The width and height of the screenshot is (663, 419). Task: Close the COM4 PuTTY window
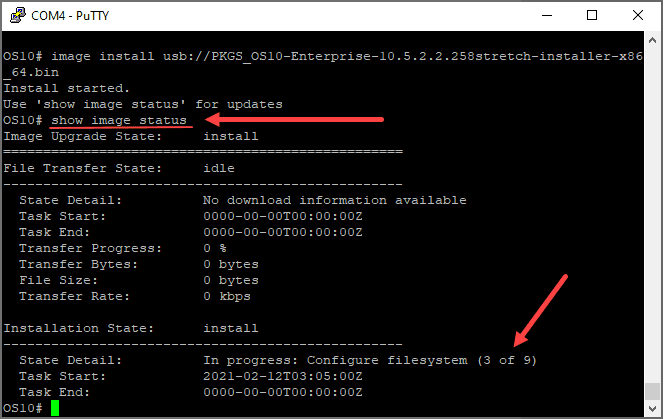tap(638, 16)
